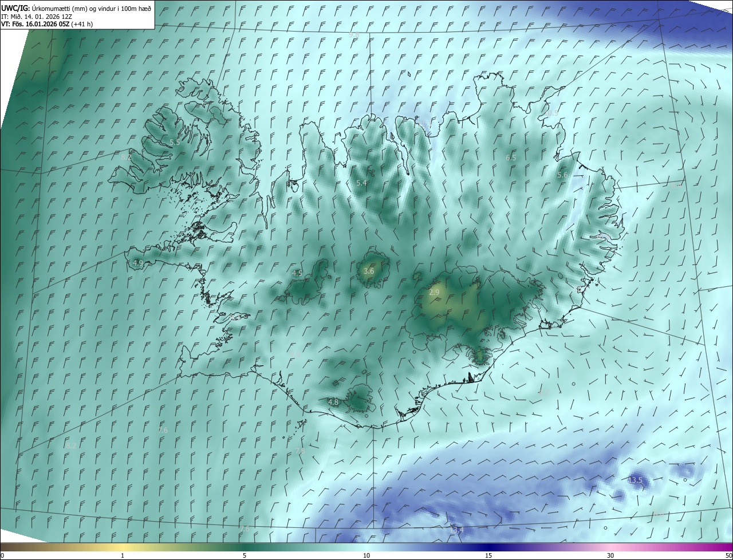Click the 13.5 value label
The height and width of the screenshot is (560, 733).
[x=636, y=480]
